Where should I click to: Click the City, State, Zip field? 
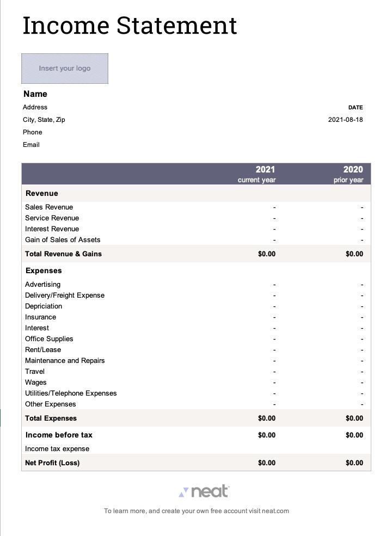[44, 120]
